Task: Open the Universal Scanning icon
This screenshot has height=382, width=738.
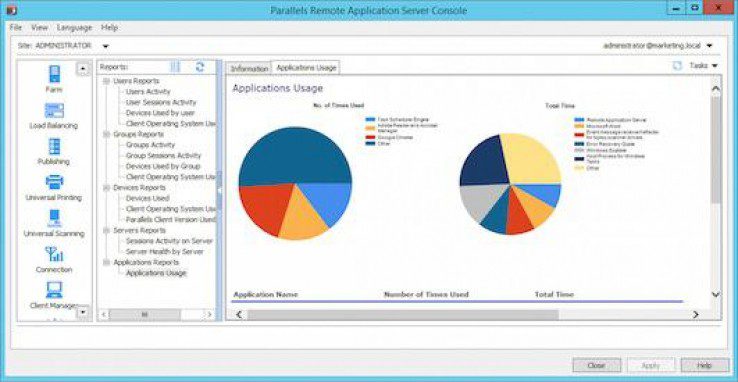Action: (x=54, y=218)
